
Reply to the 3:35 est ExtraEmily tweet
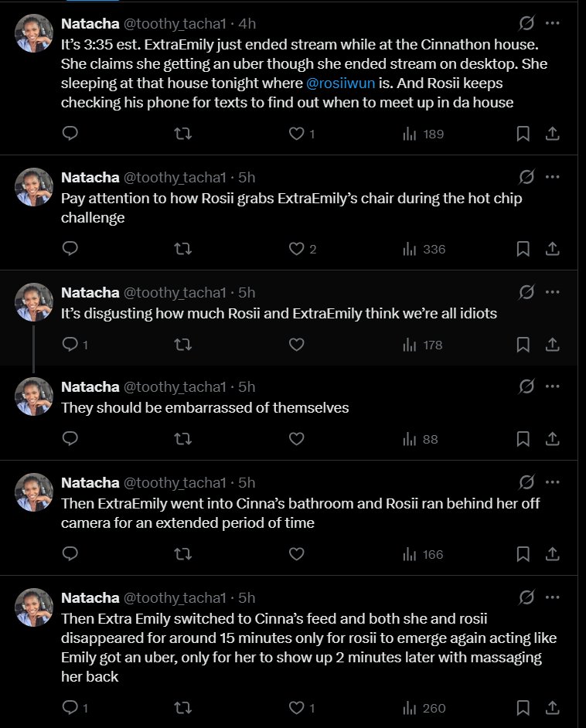70,134
